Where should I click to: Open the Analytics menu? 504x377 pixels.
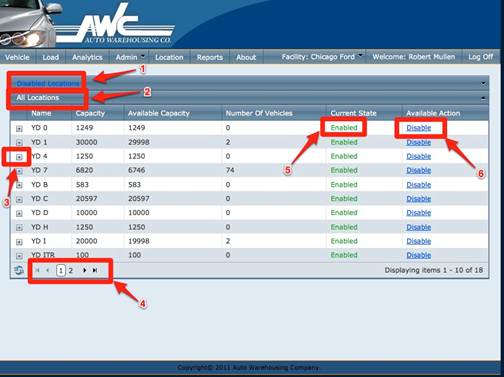(87, 57)
